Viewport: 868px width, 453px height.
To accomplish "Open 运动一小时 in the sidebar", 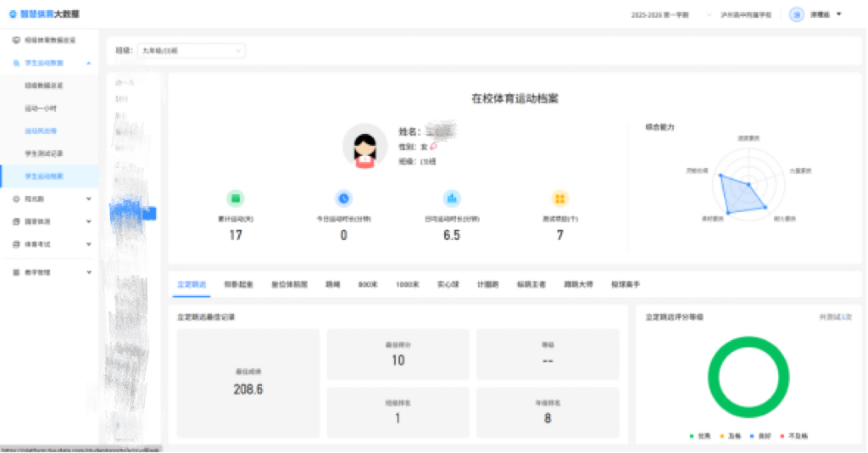I will click(41, 109).
